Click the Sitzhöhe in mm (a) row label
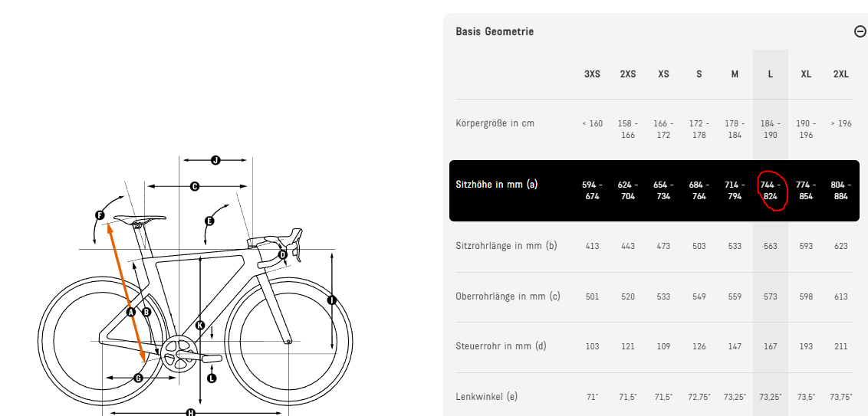The width and height of the screenshot is (868, 416). pyautogui.click(x=497, y=185)
